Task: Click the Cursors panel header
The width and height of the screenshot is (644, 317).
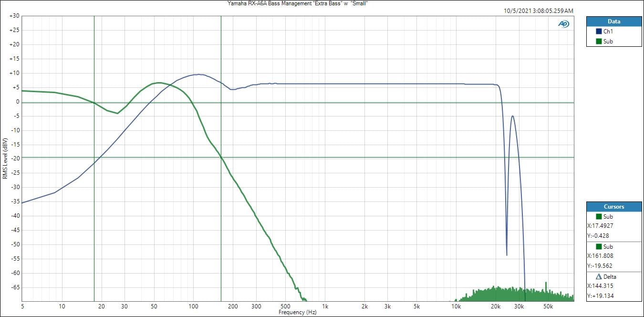Action: pos(613,207)
